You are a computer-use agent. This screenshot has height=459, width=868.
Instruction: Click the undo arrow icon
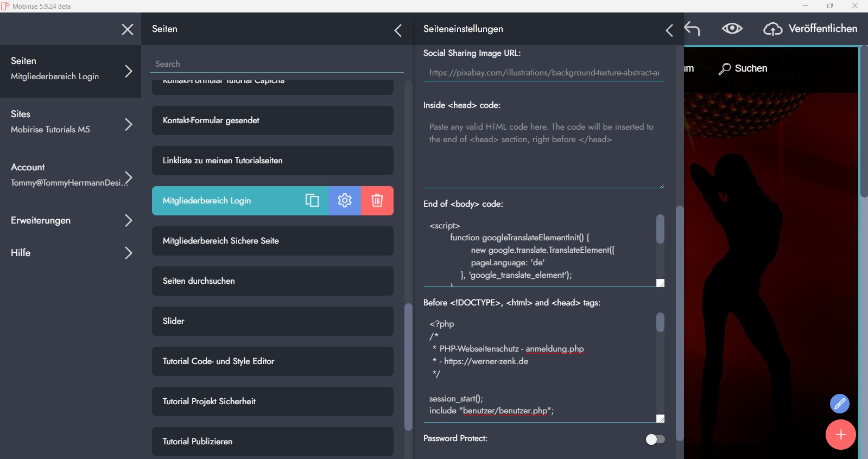click(692, 29)
